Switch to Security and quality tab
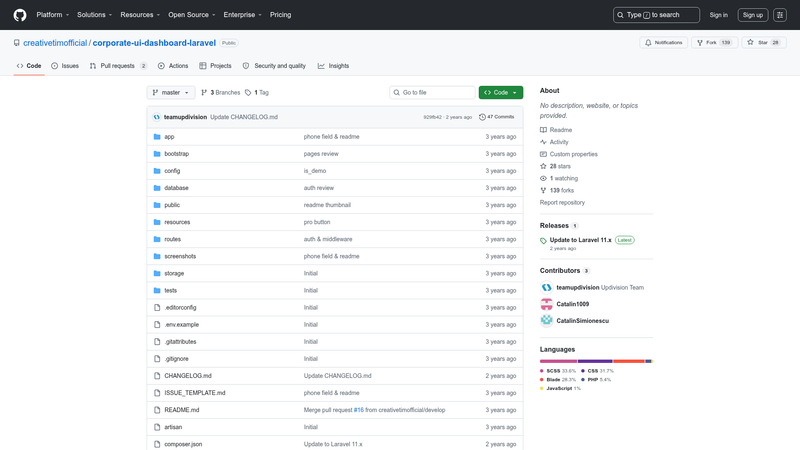Image resolution: width=800 pixels, height=450 pixels. (x=274, y=66)
